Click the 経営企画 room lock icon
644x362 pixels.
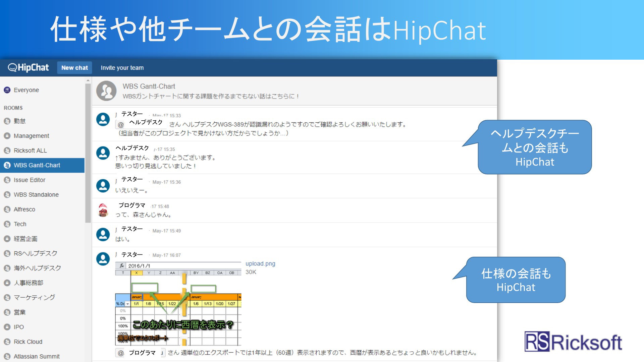7,239
